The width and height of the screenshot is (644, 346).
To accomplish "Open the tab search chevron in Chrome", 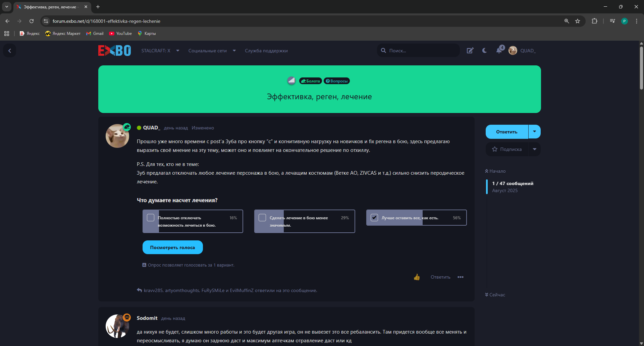I will 7,7.
